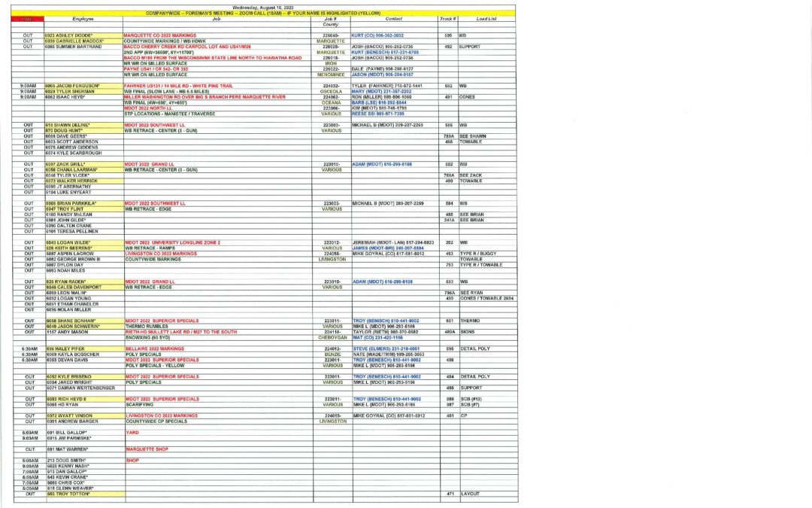Image resolution: width=812 pixels, height=508 pixels.
Task: Select employee cell Wyatt Vinson
Action: [85, 415]
